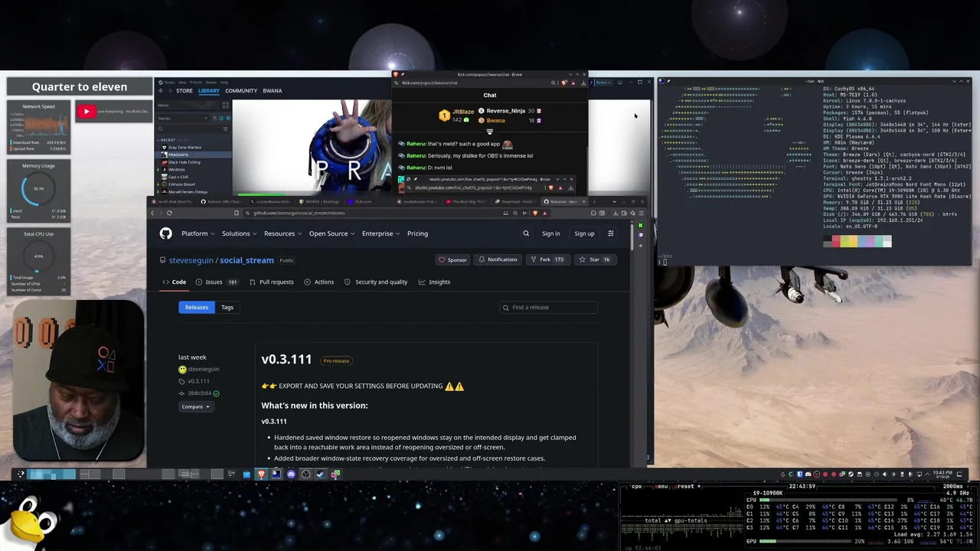This screenshot has height=551, width=980.
Task: Open Security and quality tab
Action: [375, 282]
